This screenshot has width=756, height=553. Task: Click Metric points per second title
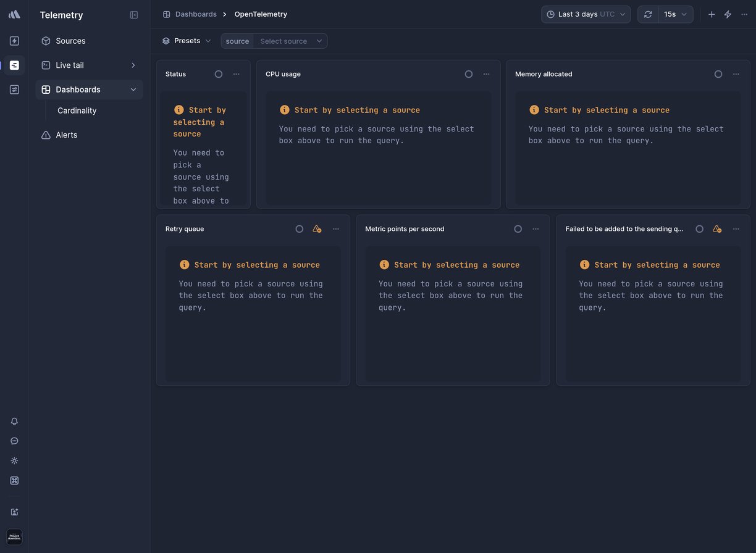pos(405,229)
